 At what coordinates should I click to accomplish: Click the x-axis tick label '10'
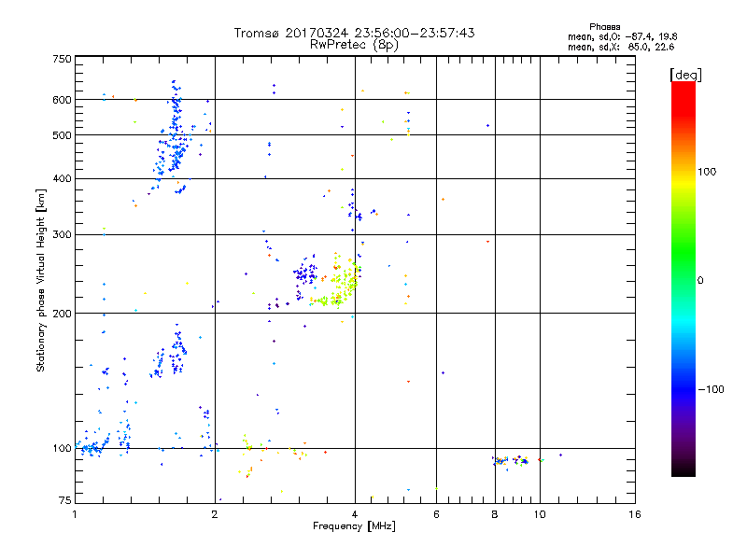pos(540,514)
